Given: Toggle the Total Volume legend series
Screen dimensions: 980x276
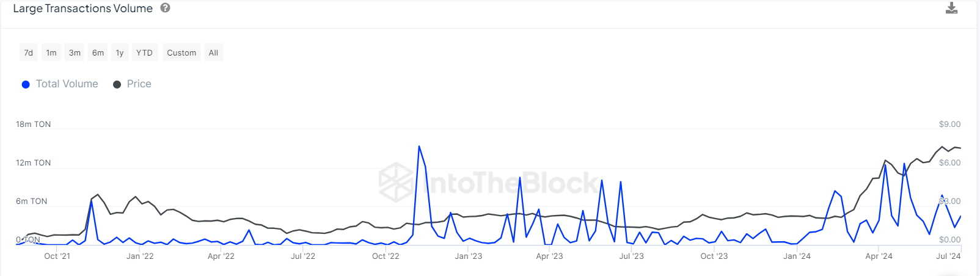Looking at the screenshot, I should point(60,84).
